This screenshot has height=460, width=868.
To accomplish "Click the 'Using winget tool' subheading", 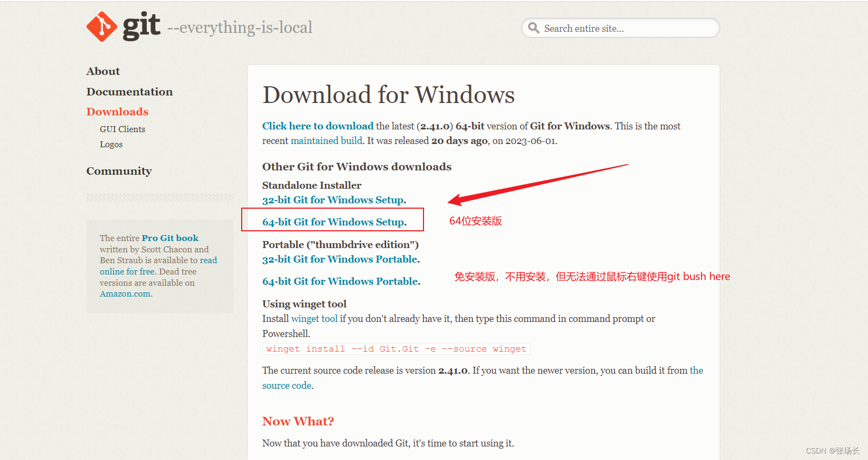I will [x=304, y=304].
